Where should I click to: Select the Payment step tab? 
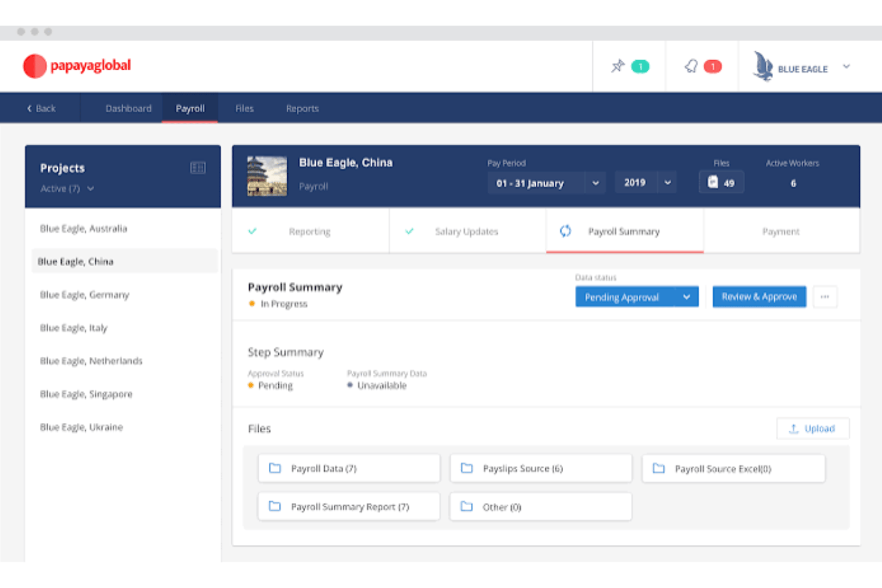click(781, 231)
